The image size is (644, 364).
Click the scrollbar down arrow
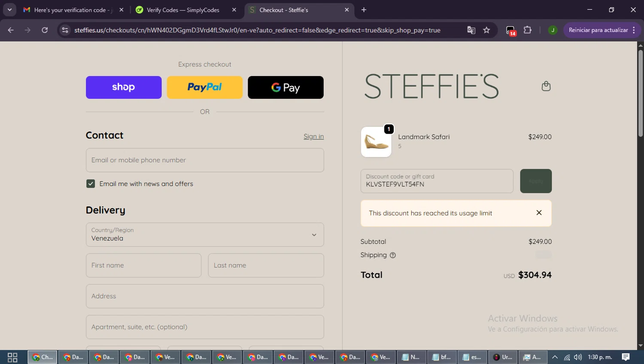tap(641, 346)
